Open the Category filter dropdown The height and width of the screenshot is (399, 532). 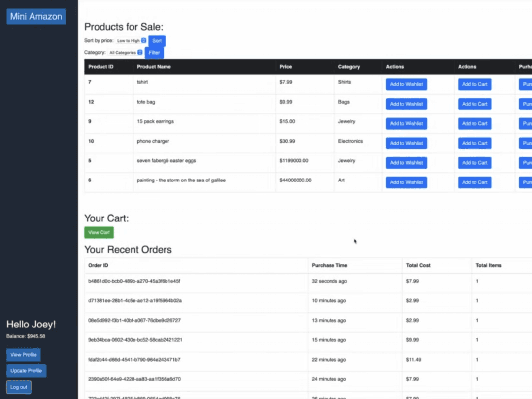(126, 53)
